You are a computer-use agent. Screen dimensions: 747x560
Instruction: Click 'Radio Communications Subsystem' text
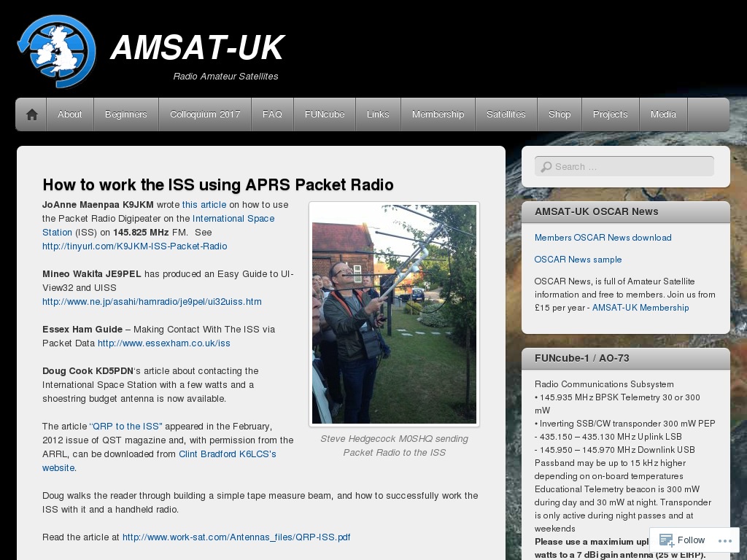coord(604,384)
